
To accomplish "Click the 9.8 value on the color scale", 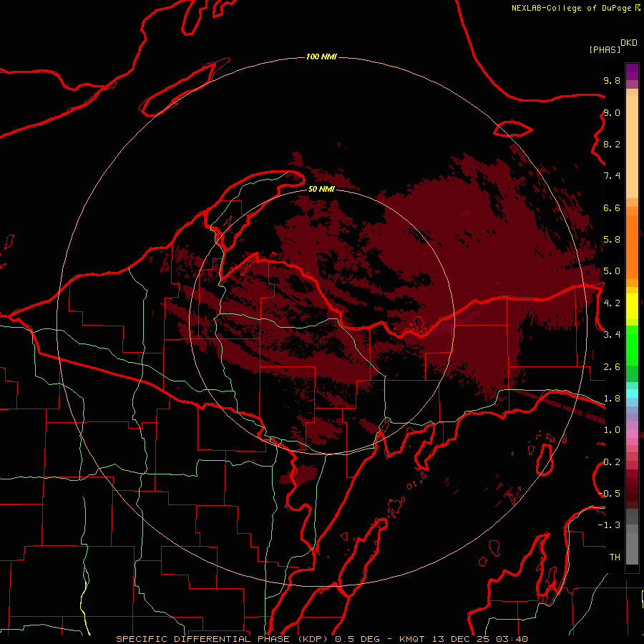I will coord(612,80).
